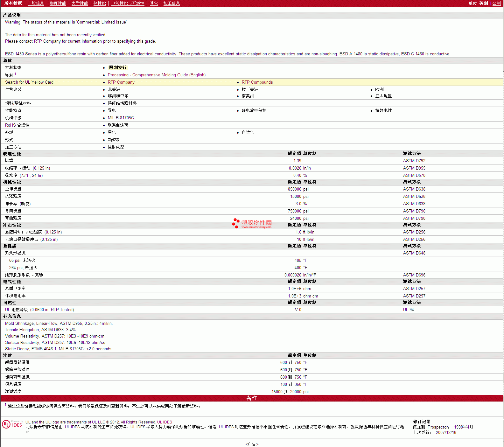Image resolution: width=504 pixels, height=447 pixels.
Task: Switch to the 加工信息 tab
Action: point(171,3)
